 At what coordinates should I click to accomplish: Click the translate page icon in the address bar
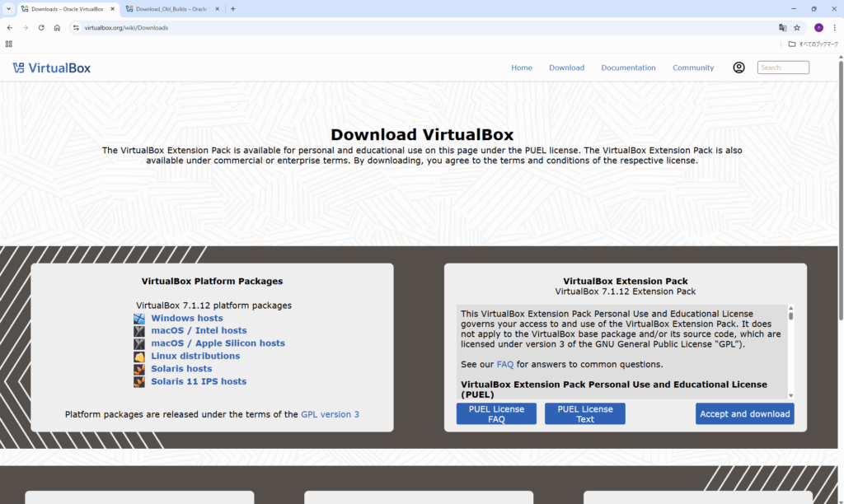point(783,27)
